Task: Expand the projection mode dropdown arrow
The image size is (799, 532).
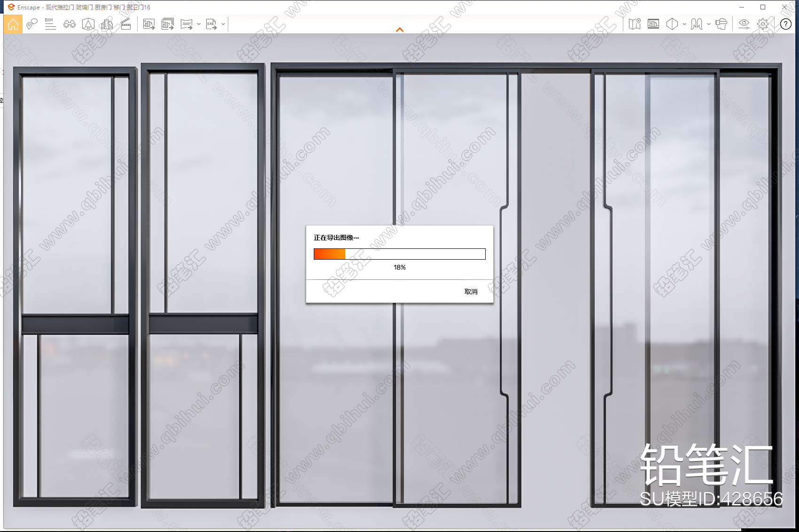Action: tap(684, 24)
